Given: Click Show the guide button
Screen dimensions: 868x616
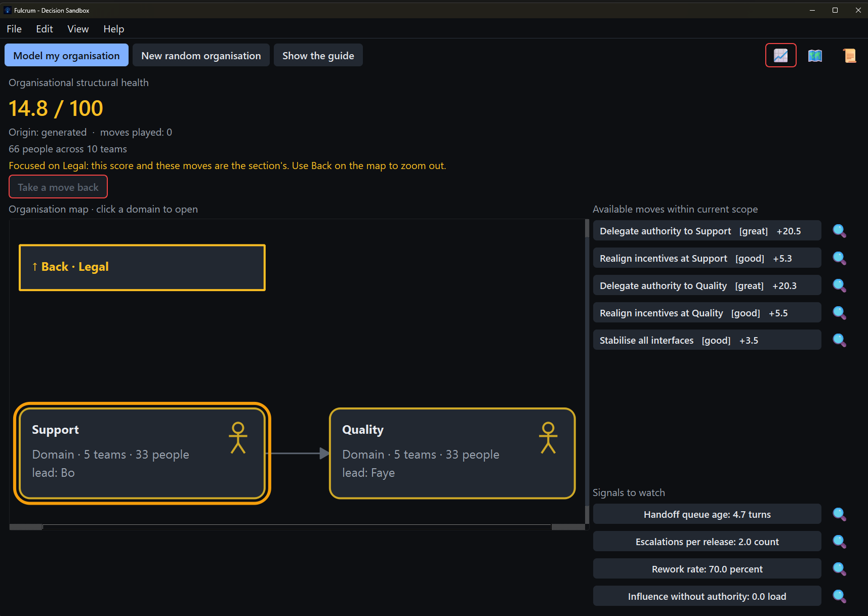Looking at the screenshot, I should click(318, 55).
